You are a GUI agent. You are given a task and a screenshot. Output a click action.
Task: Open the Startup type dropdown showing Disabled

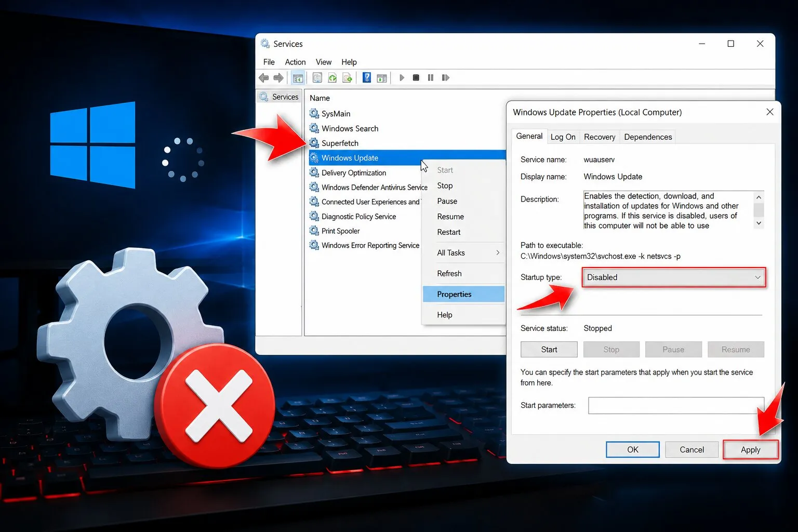pyautogui.click(x=674, y=277)
